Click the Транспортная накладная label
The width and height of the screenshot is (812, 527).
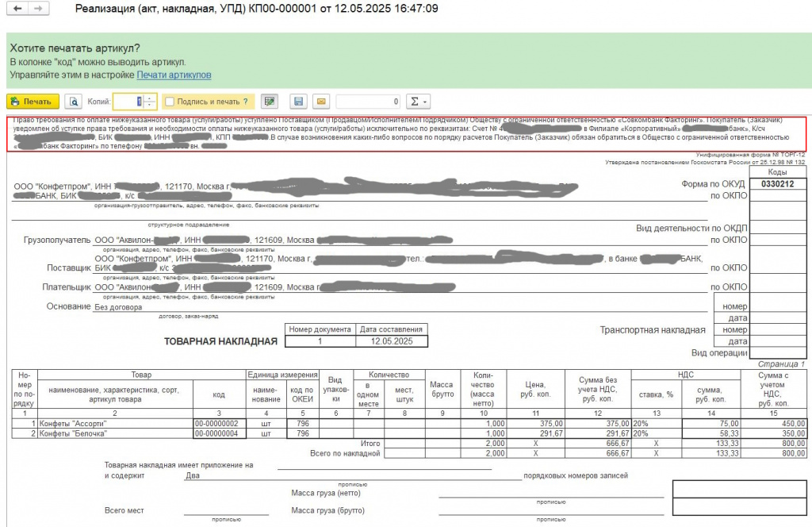pyautogui.click(x=653, y=330)
